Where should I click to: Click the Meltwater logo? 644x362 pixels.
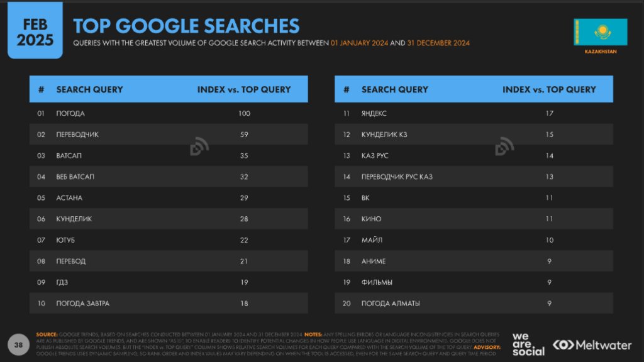[592, 345]
